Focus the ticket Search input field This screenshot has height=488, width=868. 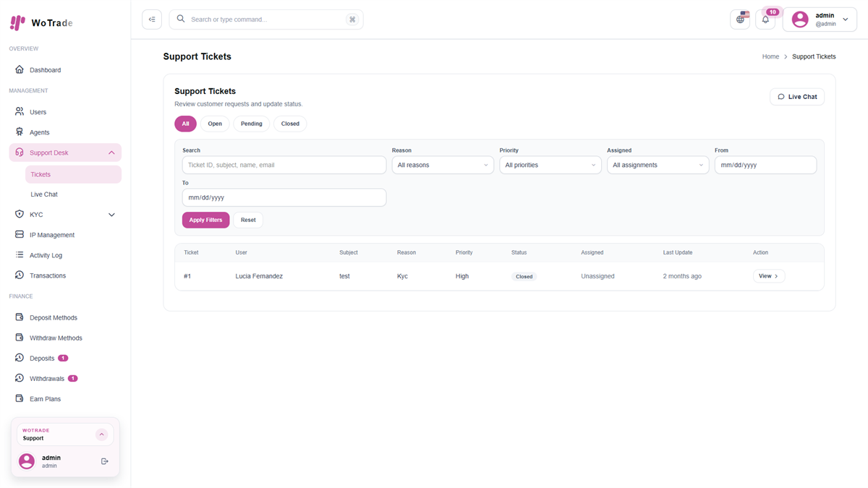(284, 165)
